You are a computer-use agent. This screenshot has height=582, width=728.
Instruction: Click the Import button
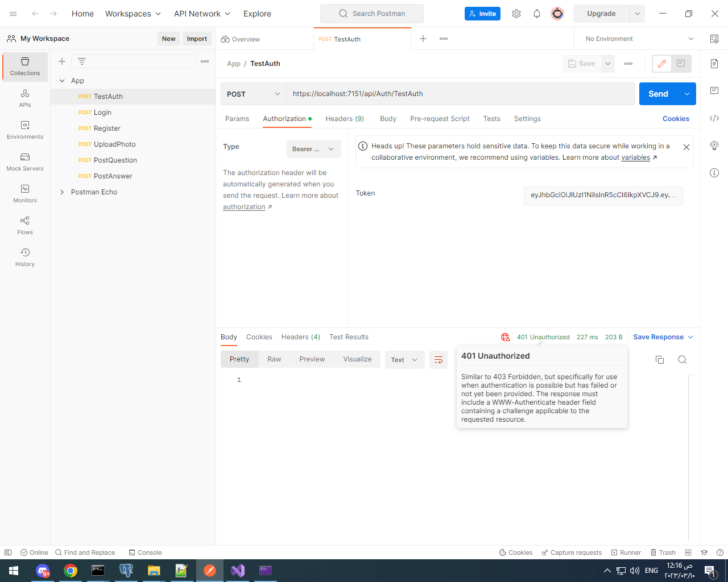(197, 39)
